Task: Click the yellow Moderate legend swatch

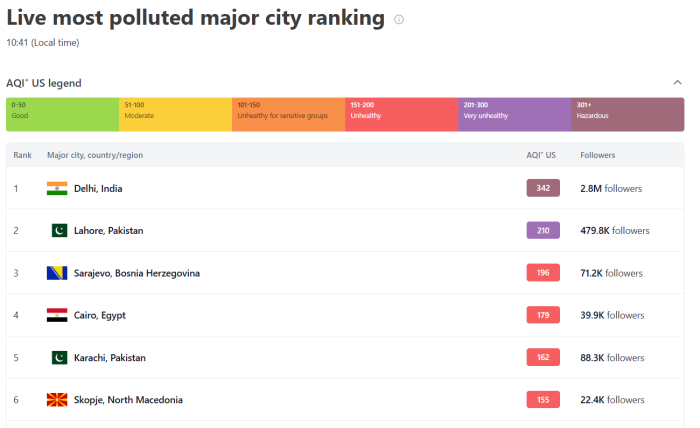Action: tap(175, 114)
